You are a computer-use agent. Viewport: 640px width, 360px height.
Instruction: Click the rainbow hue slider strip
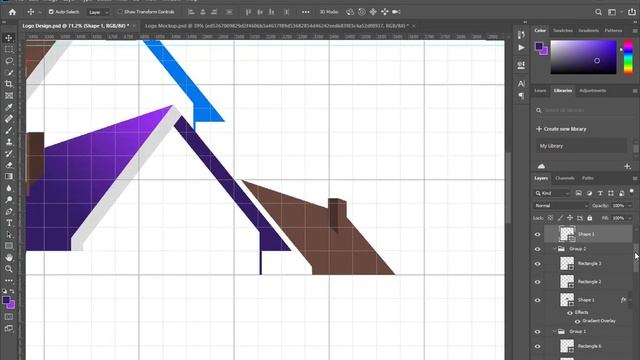pyautogui.click(x=628, y=57)
